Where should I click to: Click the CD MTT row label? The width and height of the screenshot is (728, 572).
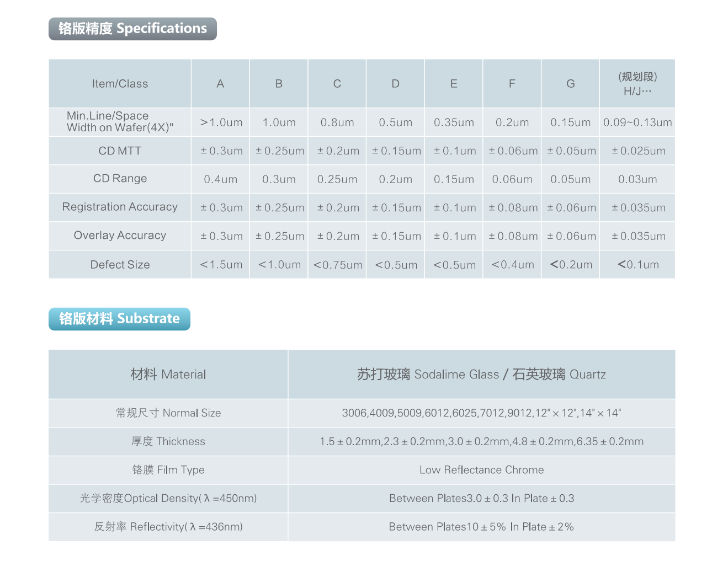(120, 151)
